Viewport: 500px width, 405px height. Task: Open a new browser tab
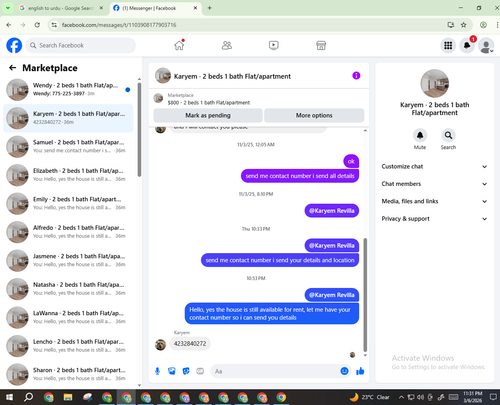(210, 8)
